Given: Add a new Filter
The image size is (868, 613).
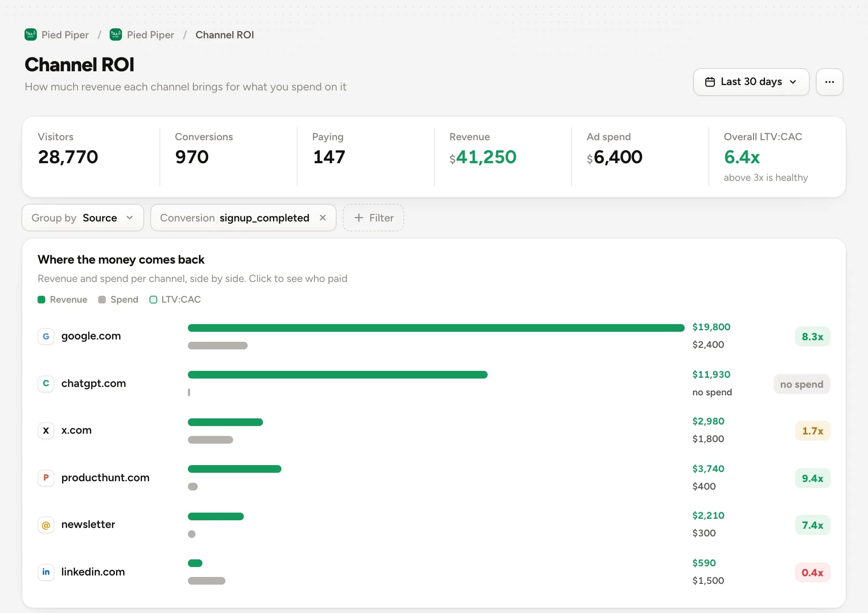Looking at the screenshot, I should (x=373, y=218).
